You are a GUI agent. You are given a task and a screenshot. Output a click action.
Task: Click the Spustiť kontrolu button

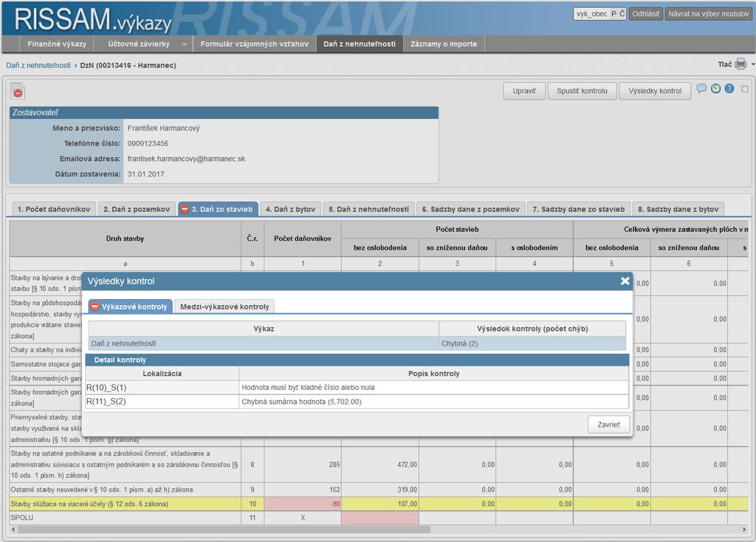[582, 91]
